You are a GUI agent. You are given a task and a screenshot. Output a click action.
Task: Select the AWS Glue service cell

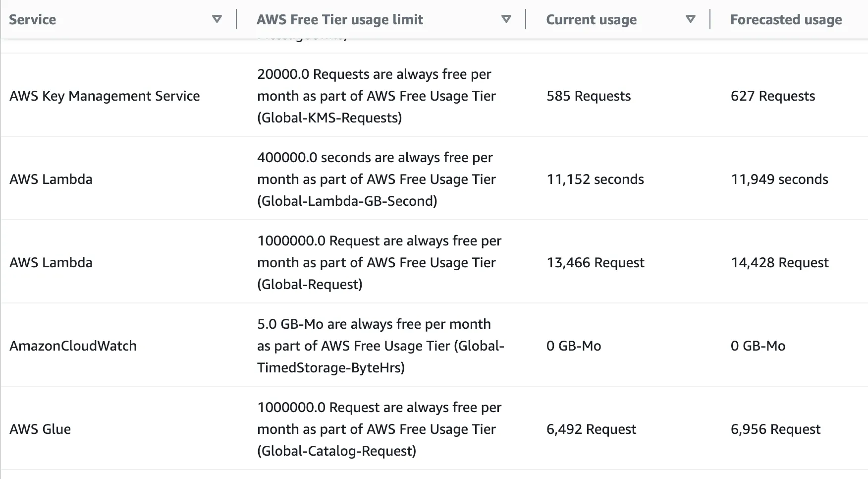tap(40, 429)
